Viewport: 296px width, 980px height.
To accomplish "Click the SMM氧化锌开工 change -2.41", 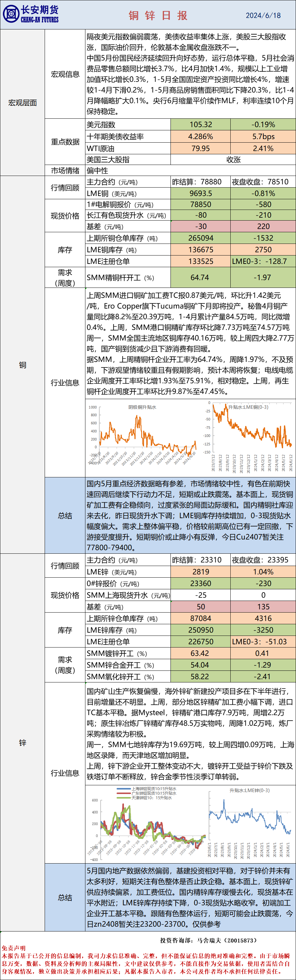I will (x=263, y=676).
